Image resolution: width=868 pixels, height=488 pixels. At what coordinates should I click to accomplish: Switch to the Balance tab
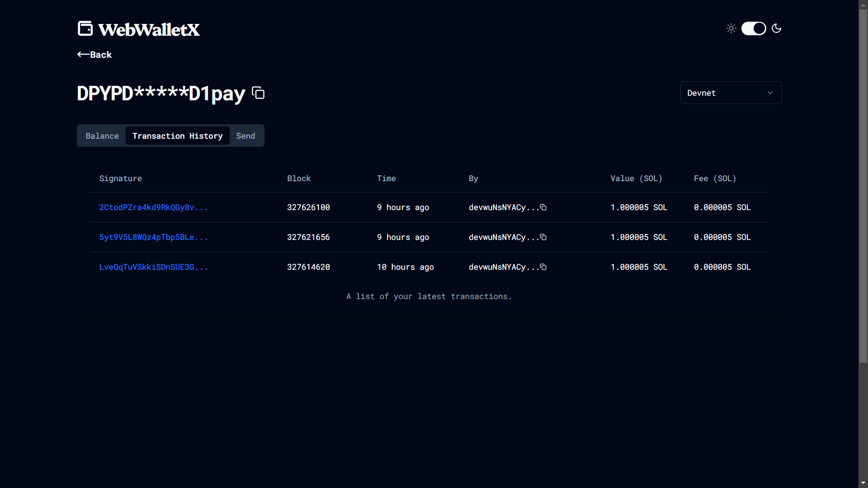102,136
